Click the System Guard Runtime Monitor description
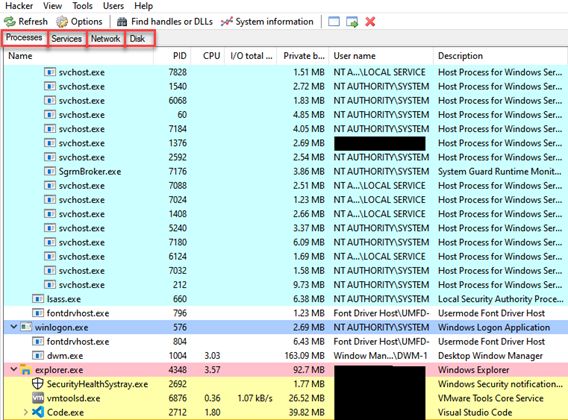568x420 pixels. point(500,171)
